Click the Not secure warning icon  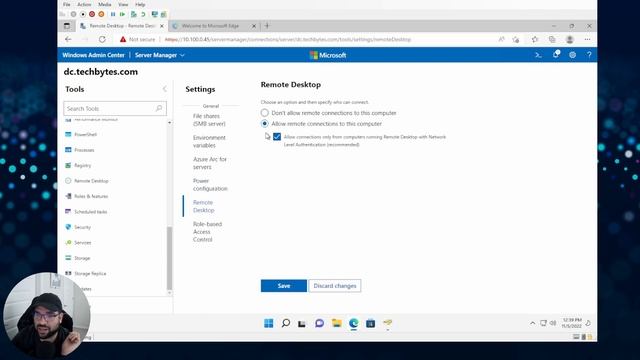[123, 39]
